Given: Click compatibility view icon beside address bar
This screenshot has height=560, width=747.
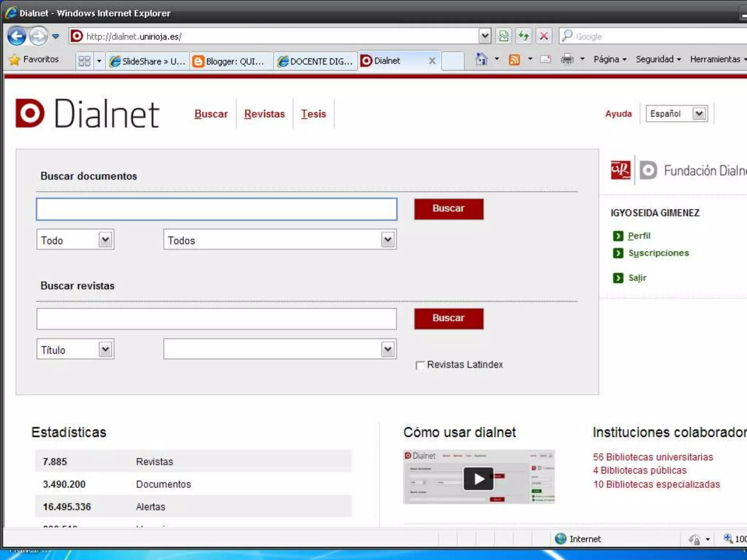Looking at the screenshot, I should tap(504, 36).
